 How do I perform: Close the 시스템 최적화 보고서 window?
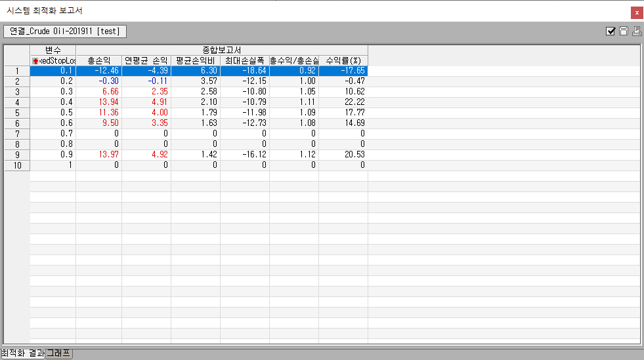[636, 12]
